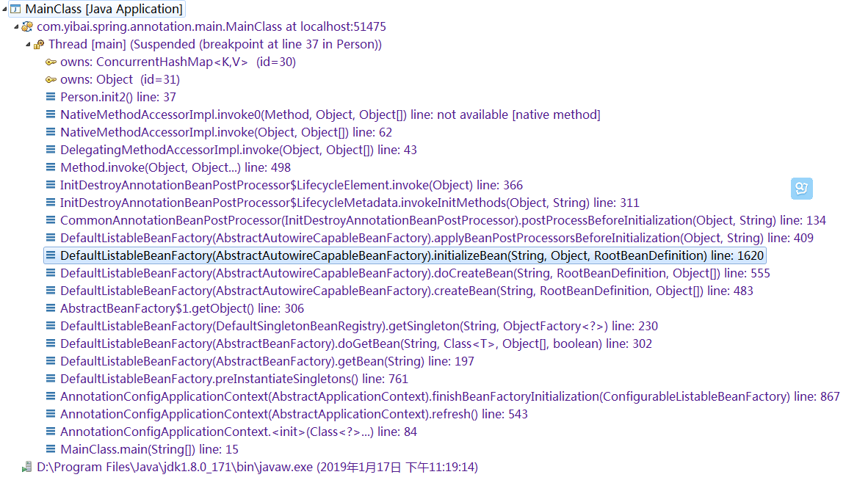Viewport: 868px width, 480px height.
Task: Select AbstractBeanFactory$1.getObject() line: 306
Action: click(x=182, y=308)
